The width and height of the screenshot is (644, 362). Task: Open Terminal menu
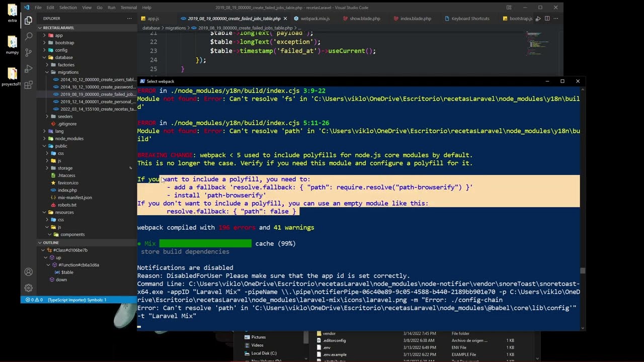pyautogui.click(x=129, y=8)
